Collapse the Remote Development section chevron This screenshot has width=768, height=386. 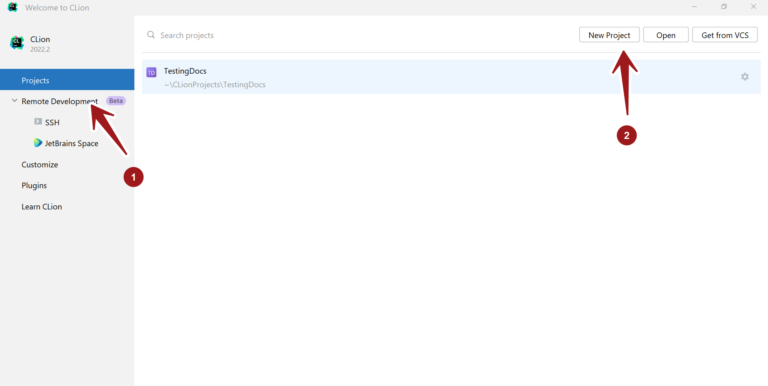click(14, 101)
